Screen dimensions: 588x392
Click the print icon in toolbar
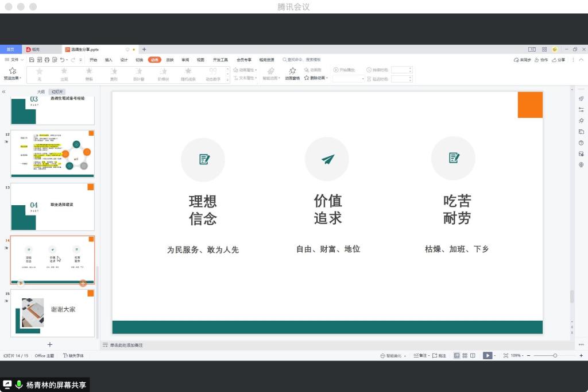tap(47, 60)
